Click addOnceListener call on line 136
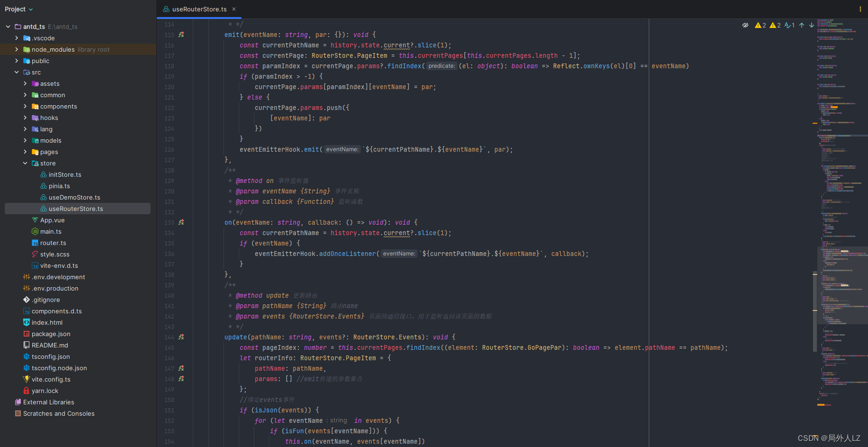The width and height of the screenshot is (868, 447). (348, 254)
